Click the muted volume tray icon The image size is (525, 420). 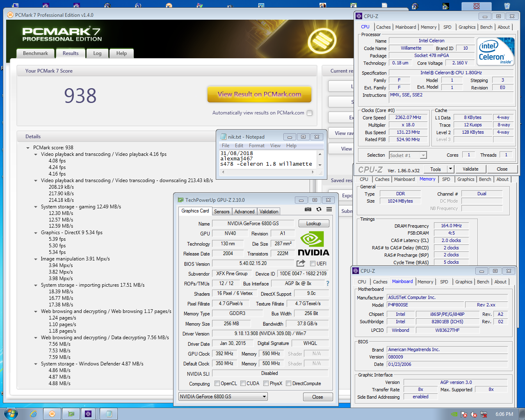[474, 414]
